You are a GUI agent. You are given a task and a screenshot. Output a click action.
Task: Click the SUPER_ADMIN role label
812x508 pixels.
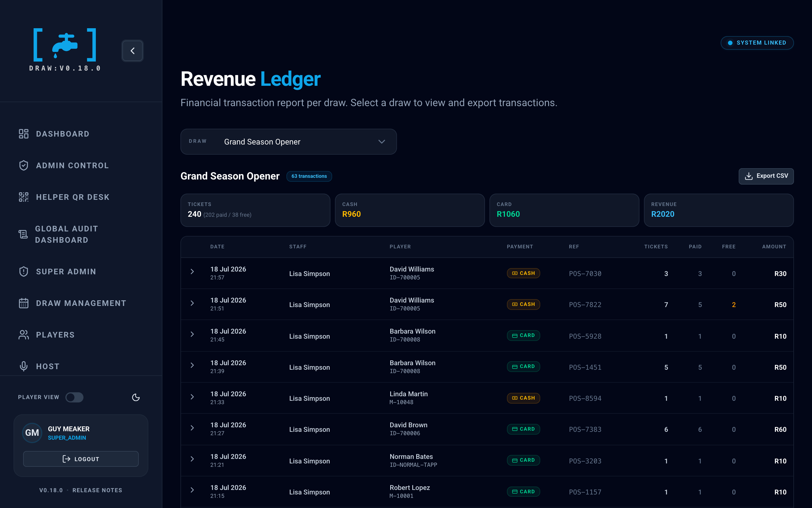(x=67, y=438)
